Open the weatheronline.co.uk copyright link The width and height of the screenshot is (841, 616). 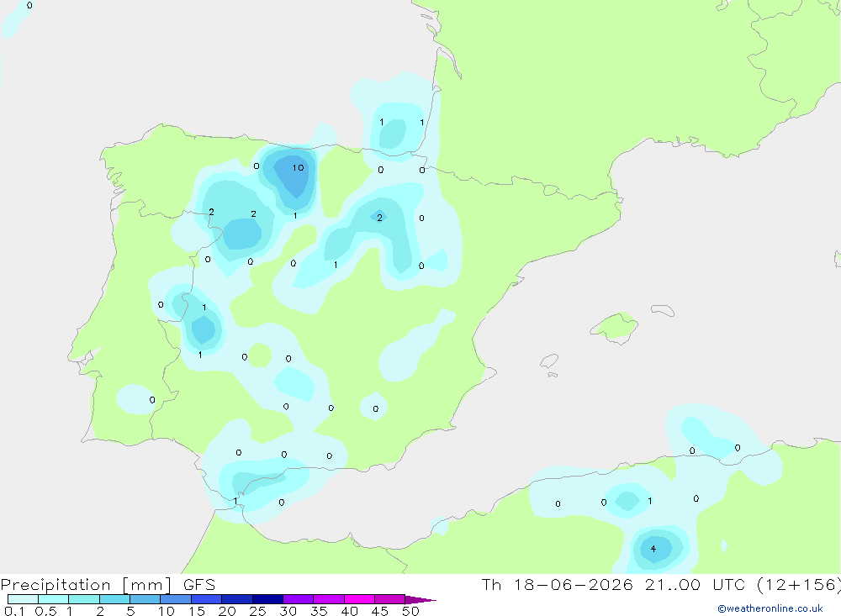(x=770, y=608)
